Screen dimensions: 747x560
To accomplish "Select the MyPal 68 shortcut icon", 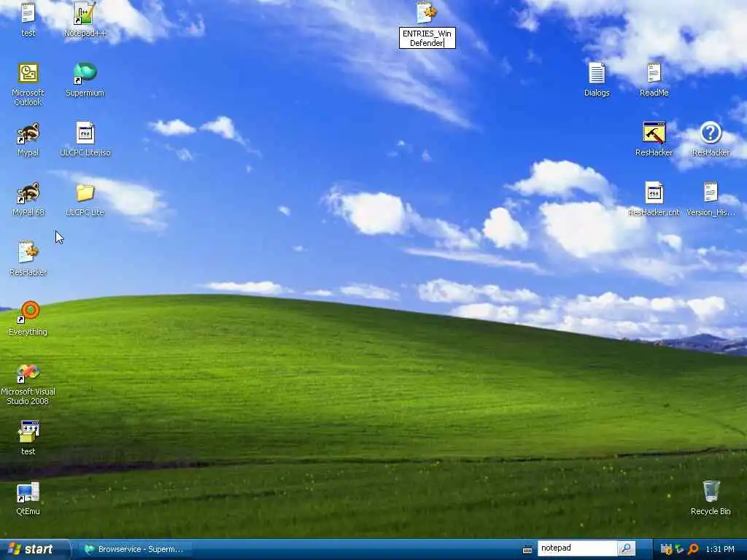I will 28,192.
